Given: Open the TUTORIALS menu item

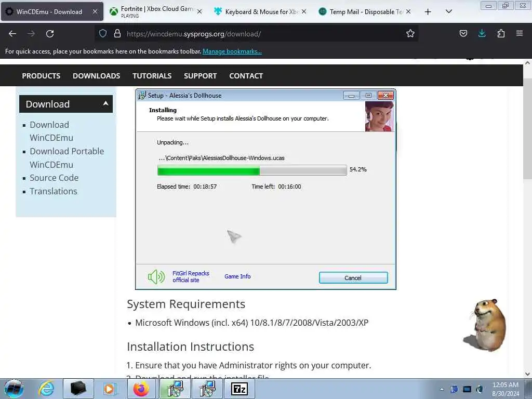Looking at the screenshot, I should click(x=152, y=76).
